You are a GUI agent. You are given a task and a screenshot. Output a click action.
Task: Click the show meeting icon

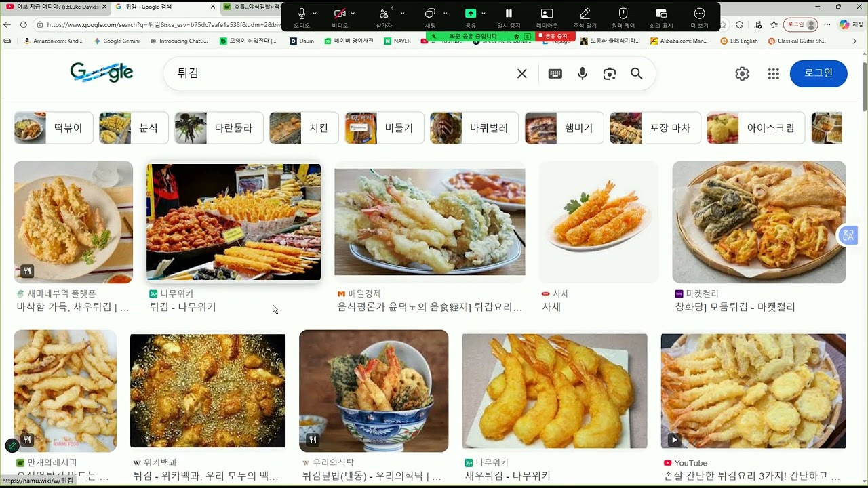coord(661,14)
